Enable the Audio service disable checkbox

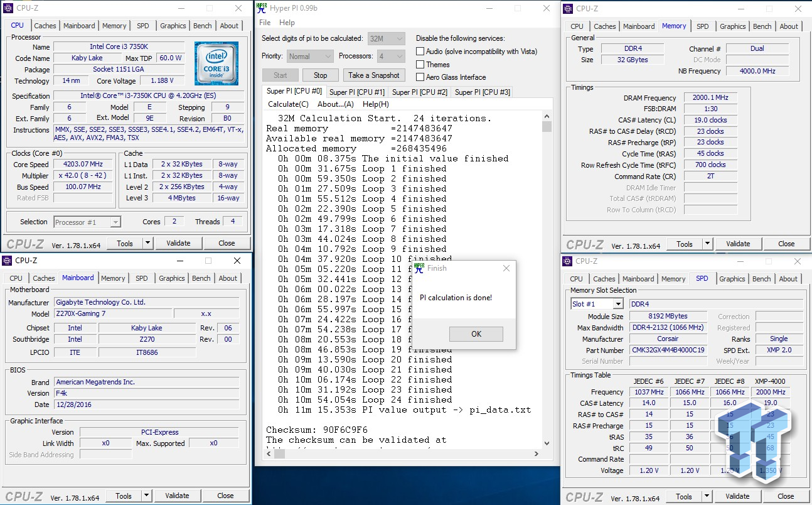(420, 52)
